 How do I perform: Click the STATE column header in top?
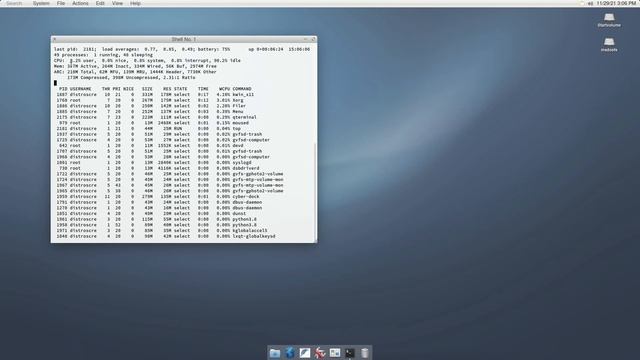click(180, 89)
